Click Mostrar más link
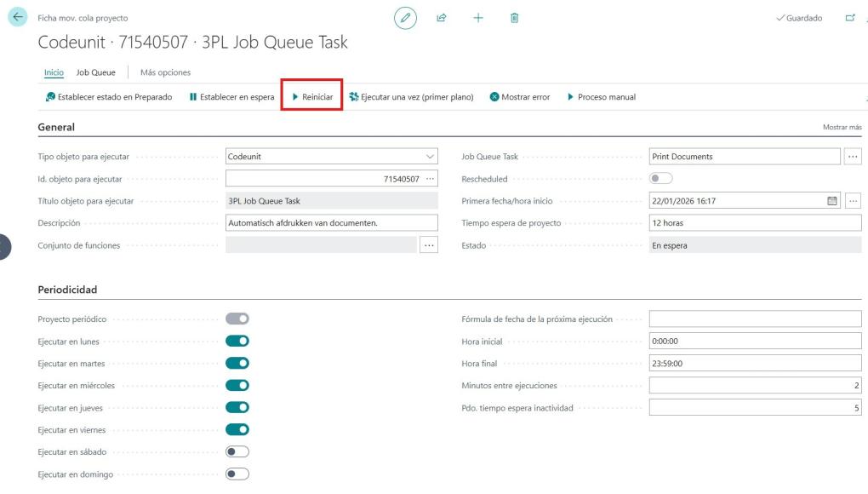The image size is (868, 494). click(842, 128)
